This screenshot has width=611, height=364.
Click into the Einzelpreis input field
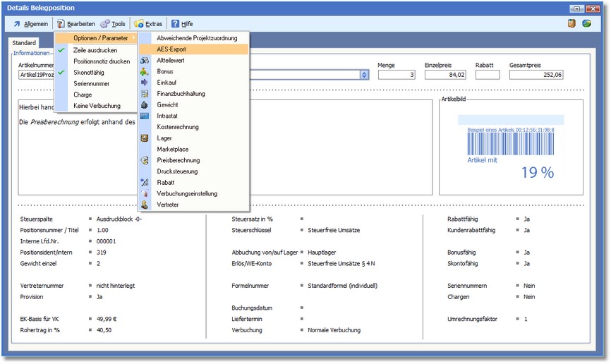tap(445, 75)
